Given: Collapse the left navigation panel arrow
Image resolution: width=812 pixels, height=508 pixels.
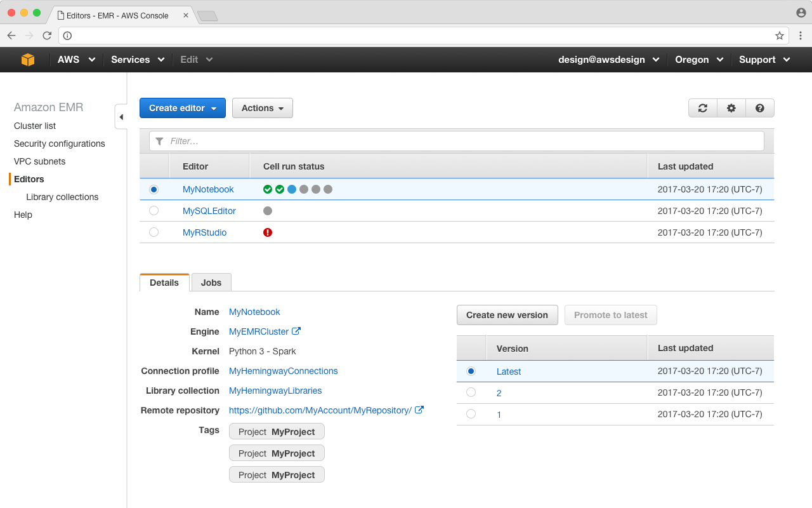Looking at the screenshot, I should pos(121,117).
